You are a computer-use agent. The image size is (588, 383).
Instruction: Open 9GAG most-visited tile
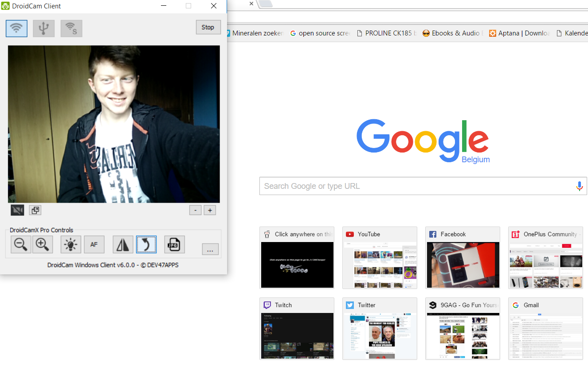pyautogui.click(x=463, y=328)
